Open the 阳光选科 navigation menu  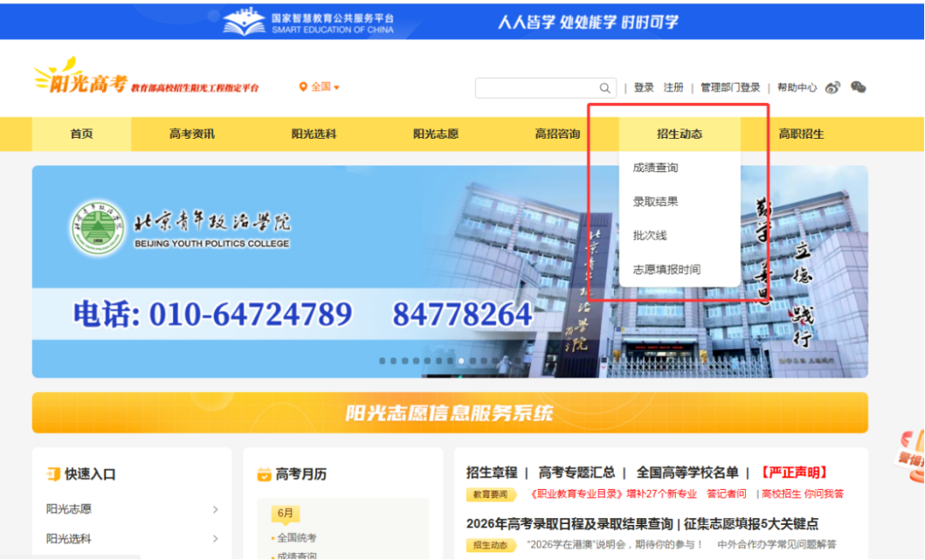[x=313, y=134]
